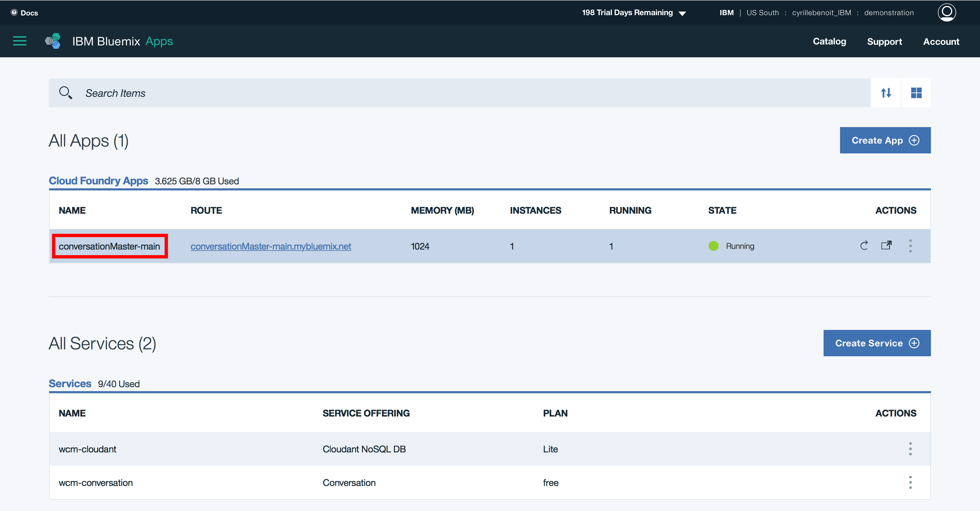Open the Support menu item
This screenshot has width=980, height=511.
pyautogui.click(x=884, y=41)
